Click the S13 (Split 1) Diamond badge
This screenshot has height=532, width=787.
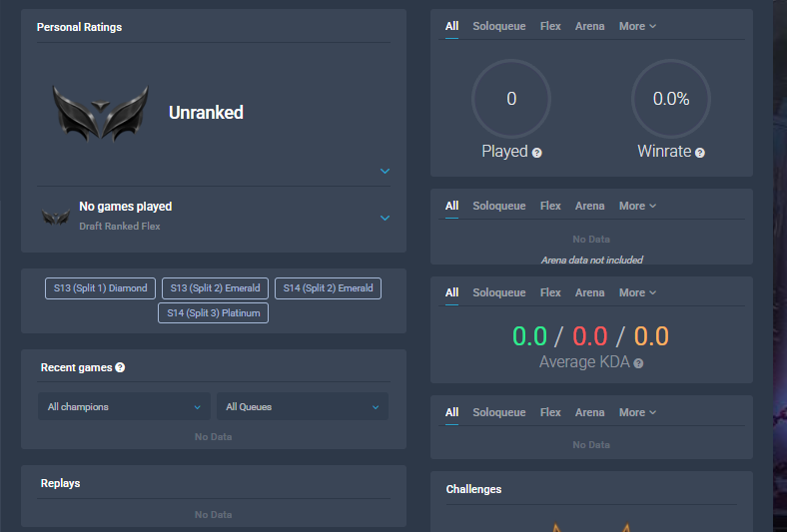(101, 288)
